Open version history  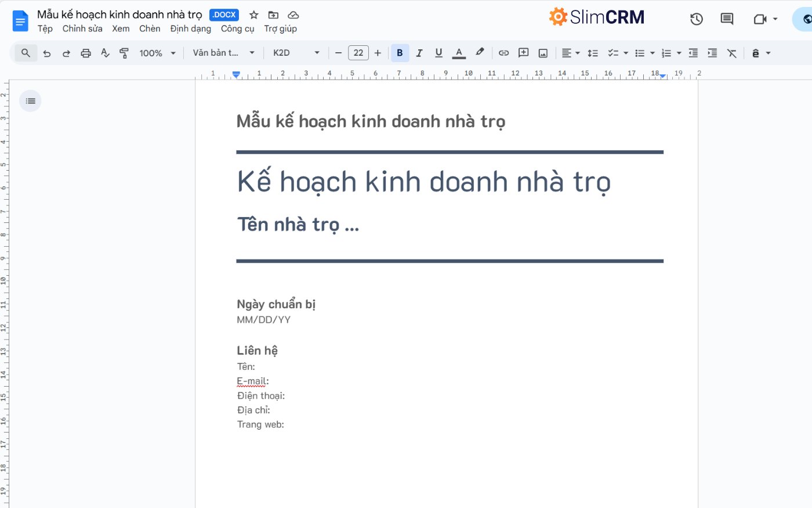[696, 19]
